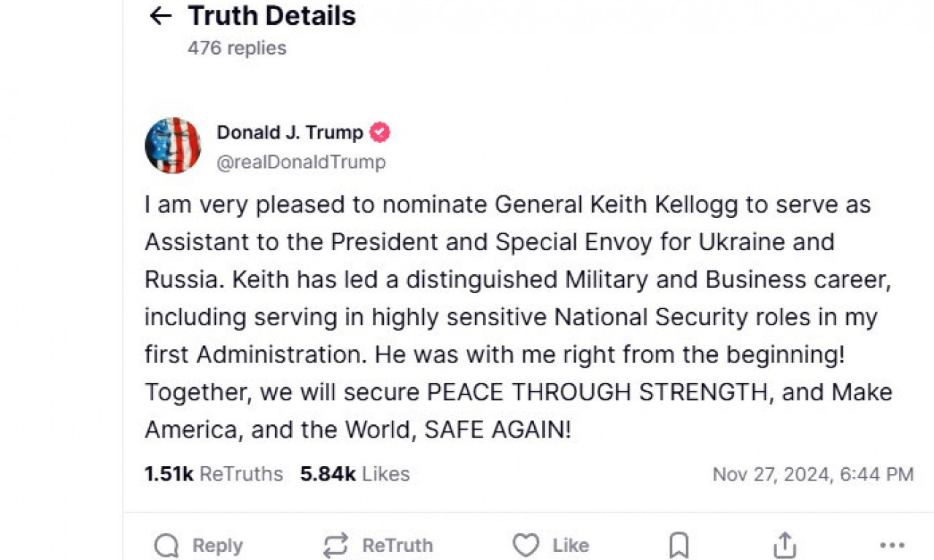View the 476 replies count
The width and height of the screenshot is (934, 560).
click(236, 48)
